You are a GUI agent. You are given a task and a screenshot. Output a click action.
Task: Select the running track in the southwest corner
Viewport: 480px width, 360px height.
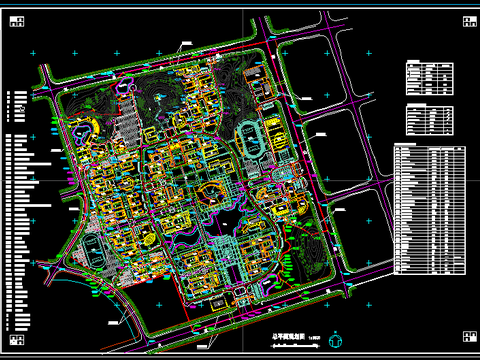(x=94, y=251)
